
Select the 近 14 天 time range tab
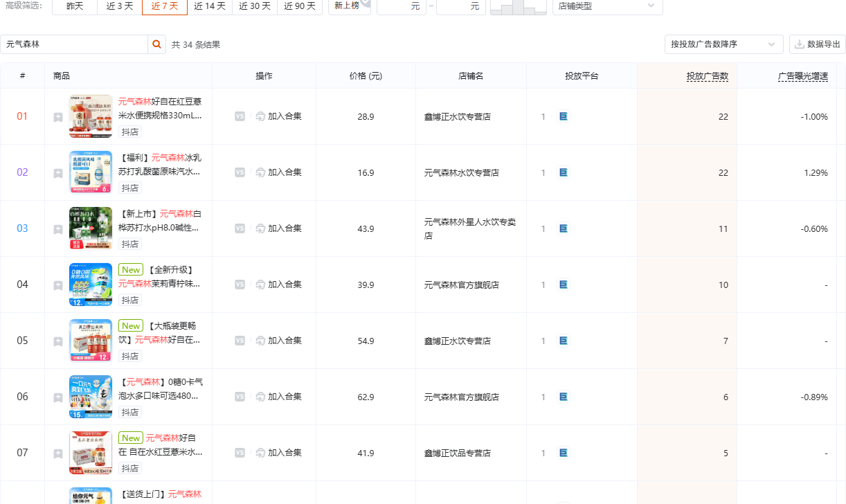point(210,6)
